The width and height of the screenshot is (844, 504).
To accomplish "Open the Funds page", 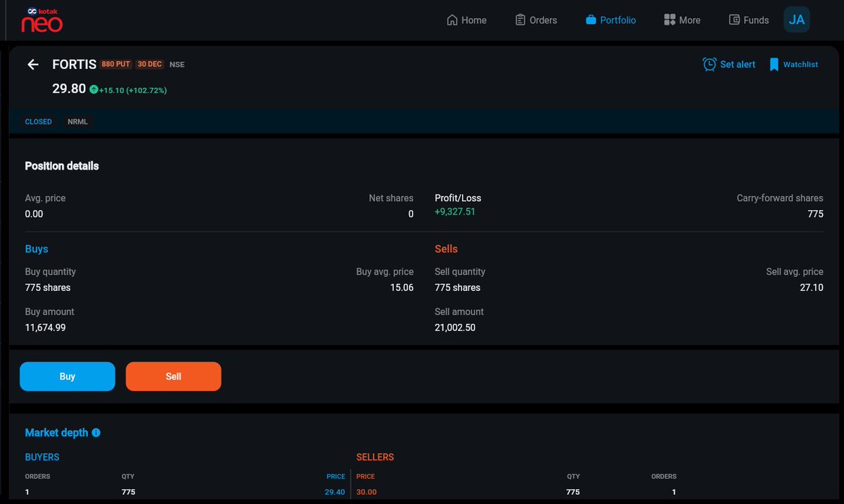I will click(x=749, y=20).
